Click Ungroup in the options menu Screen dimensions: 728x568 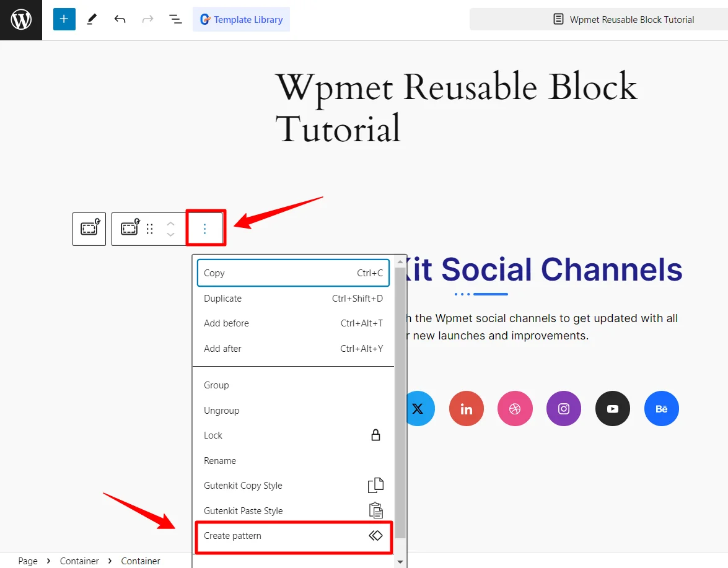click(293, 411)
